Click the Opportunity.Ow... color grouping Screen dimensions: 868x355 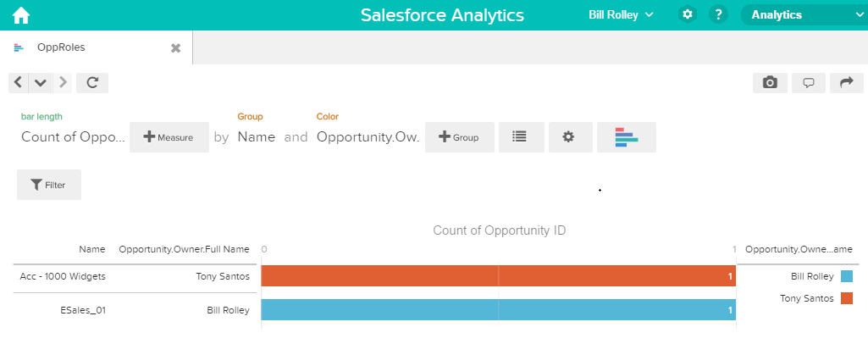368,136
